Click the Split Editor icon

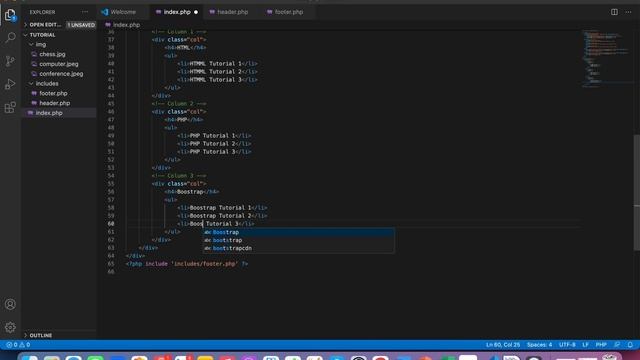(614, 12)
